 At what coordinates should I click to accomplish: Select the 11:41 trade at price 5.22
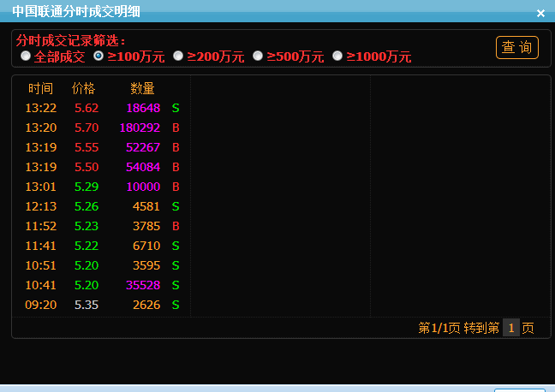(101, 246)
